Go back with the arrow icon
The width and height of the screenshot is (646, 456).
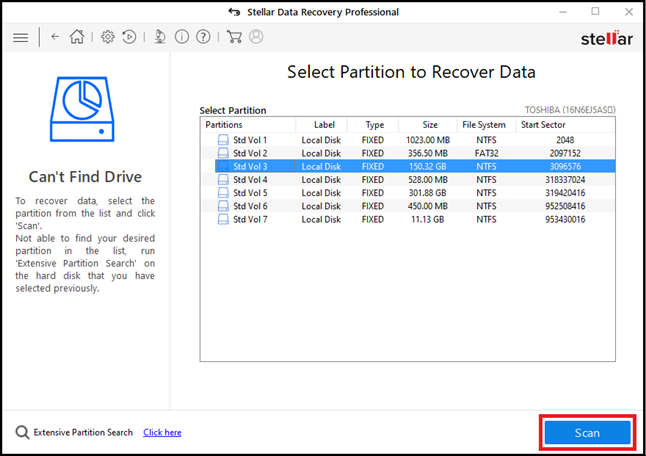(55, 37)
